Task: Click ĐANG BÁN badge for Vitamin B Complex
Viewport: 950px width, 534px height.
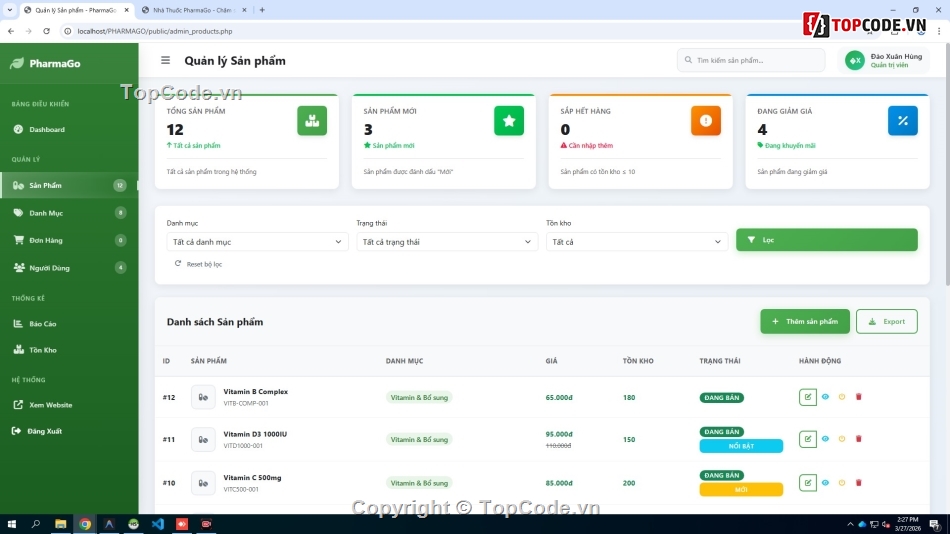Action: (x=722, y=398)
